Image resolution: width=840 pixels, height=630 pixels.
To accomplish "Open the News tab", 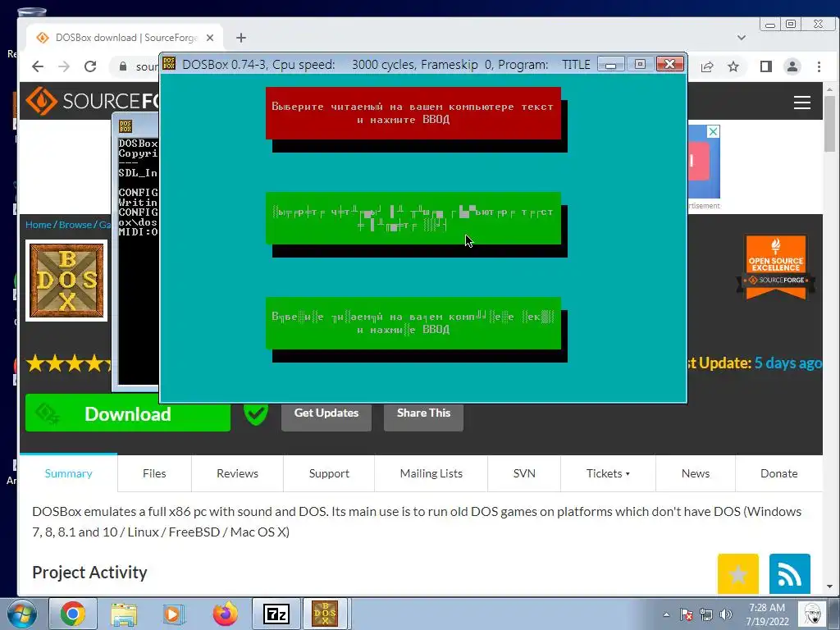I will tap(696, 473).
